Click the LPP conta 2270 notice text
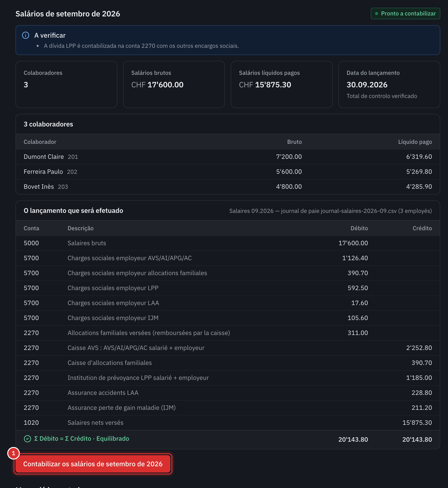The image size is (448, 488). point(141,46)
